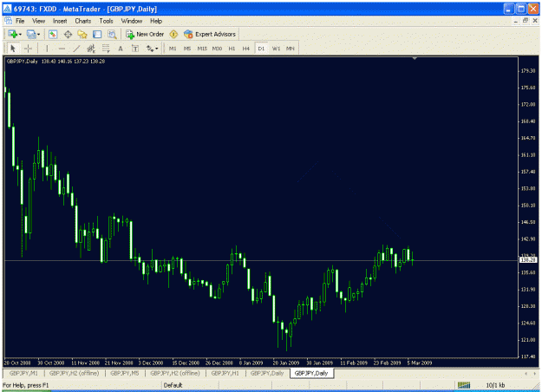Switch chart to W1 weekly timeframe
Screen dimensions: 542x392
coord(276,49)
